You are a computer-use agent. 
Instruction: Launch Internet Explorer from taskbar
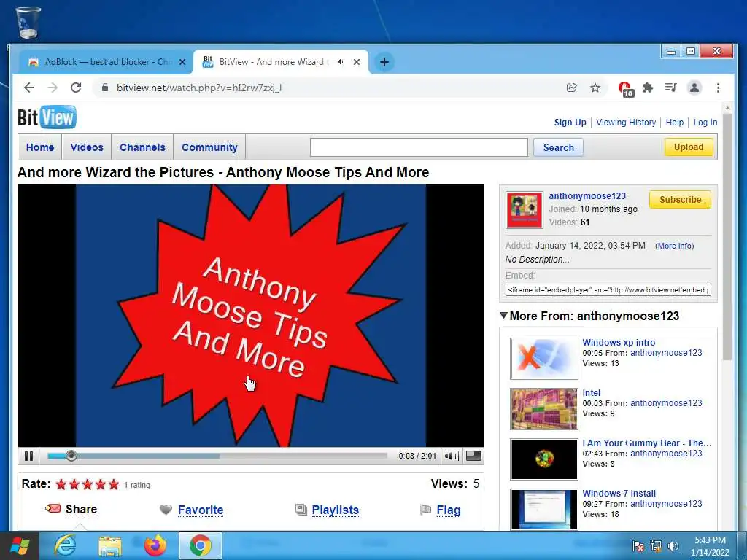[x=65, y=545]
